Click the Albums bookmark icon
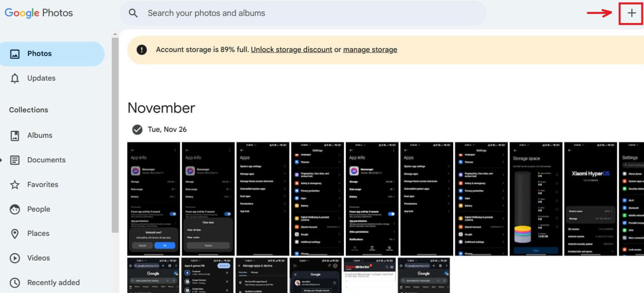This screenshot has width=644, height=293. pos(15,136)
